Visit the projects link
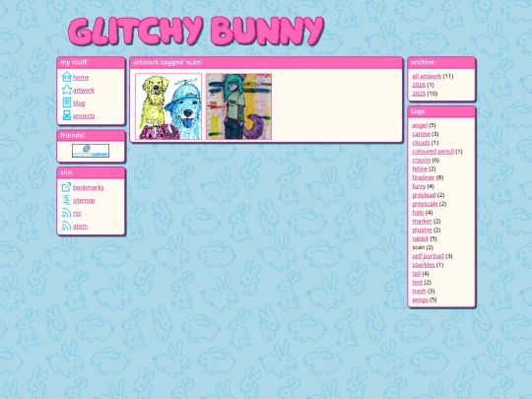 coord(84,116)
